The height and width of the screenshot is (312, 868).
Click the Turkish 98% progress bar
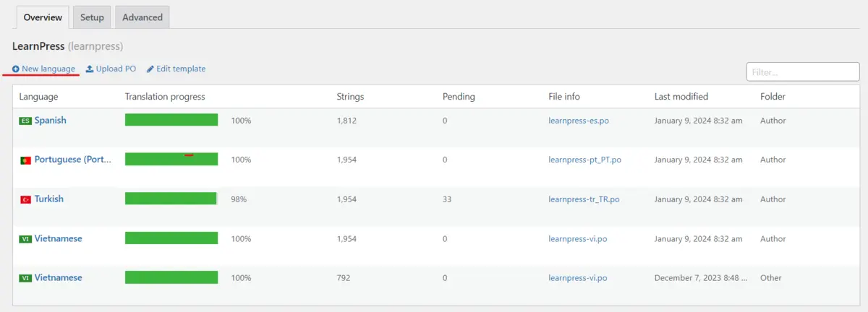click(171, 199)
